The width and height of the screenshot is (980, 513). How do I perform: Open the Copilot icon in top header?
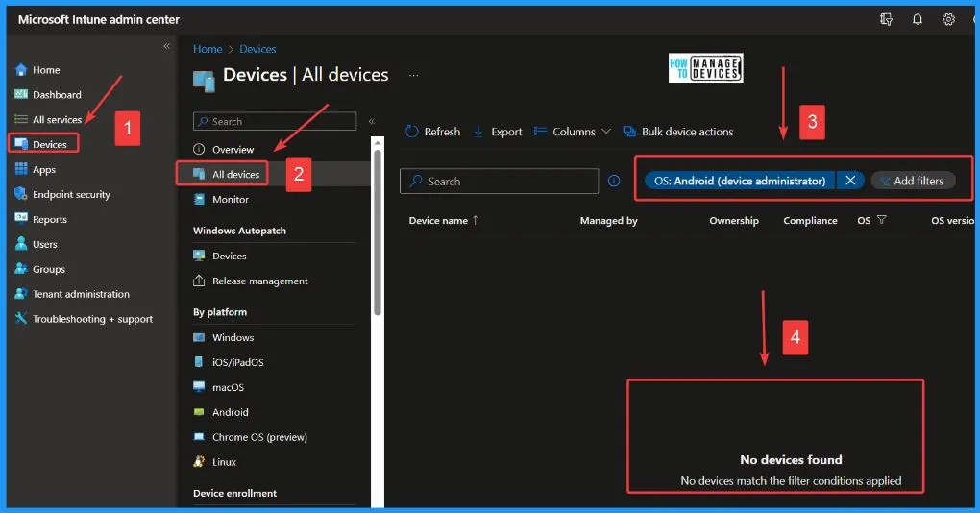tap(886, 19)
